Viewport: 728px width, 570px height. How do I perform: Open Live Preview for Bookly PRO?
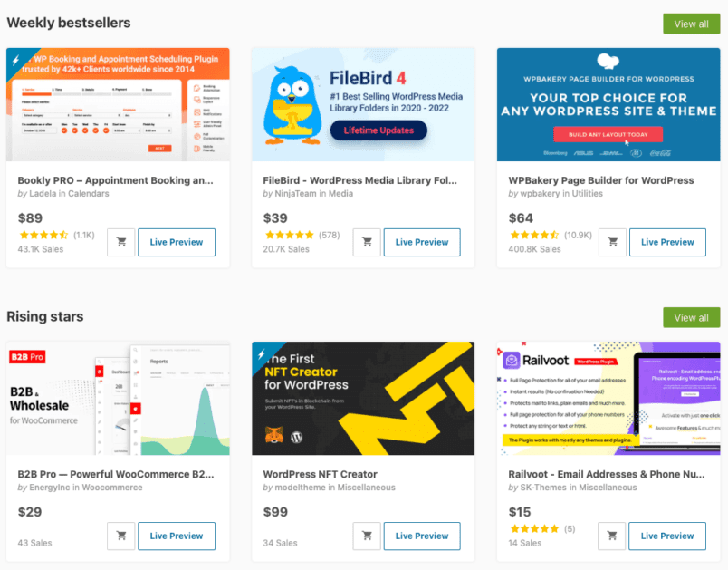[x=177, y=242]
